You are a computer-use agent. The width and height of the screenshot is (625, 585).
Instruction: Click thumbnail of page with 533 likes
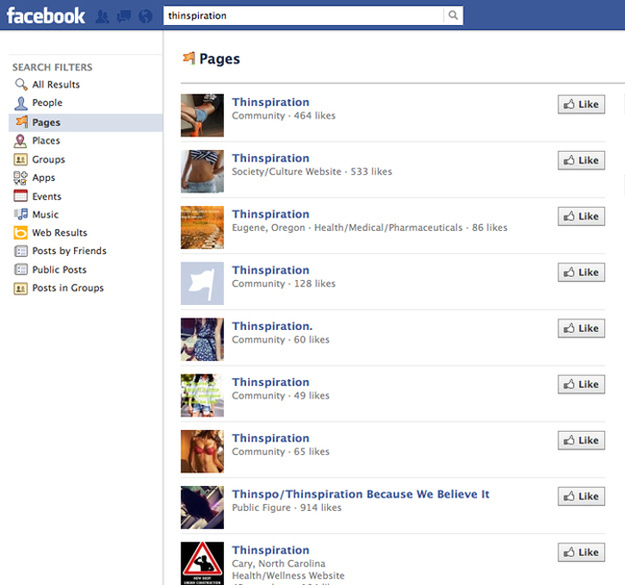point(202,171)
